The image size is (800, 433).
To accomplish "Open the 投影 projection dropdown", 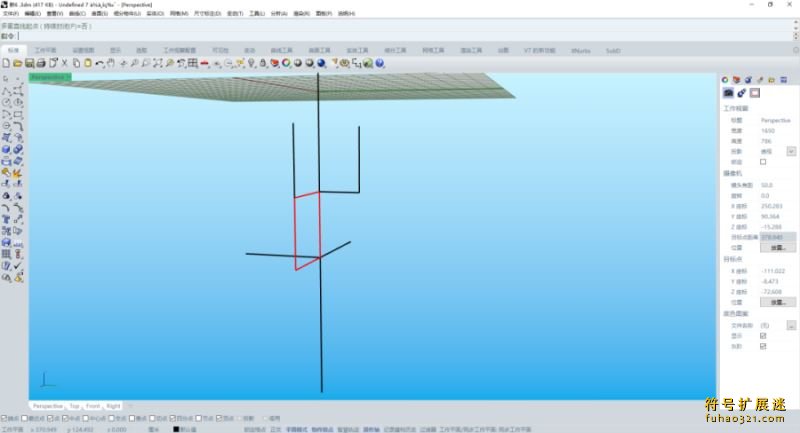I will [x=791, y=151].
